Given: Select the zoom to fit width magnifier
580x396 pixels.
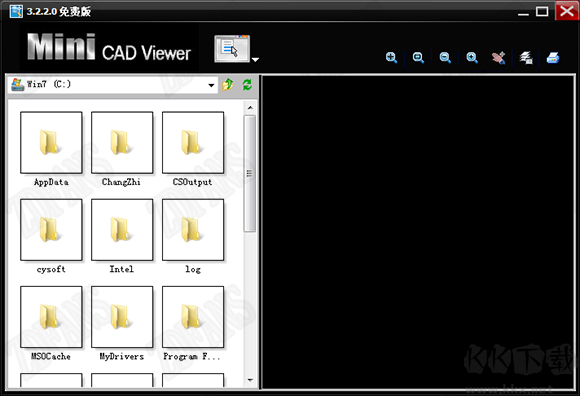Looking at the screenshot, I should (418, 58).
